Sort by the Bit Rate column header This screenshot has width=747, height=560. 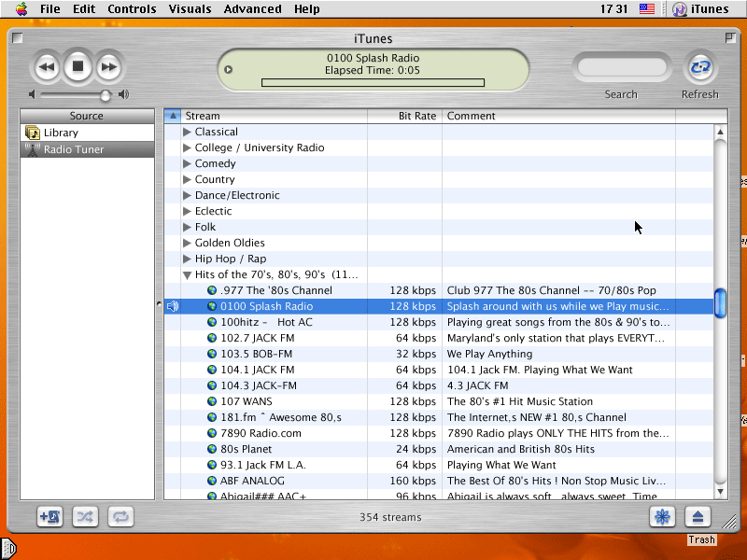405,116
